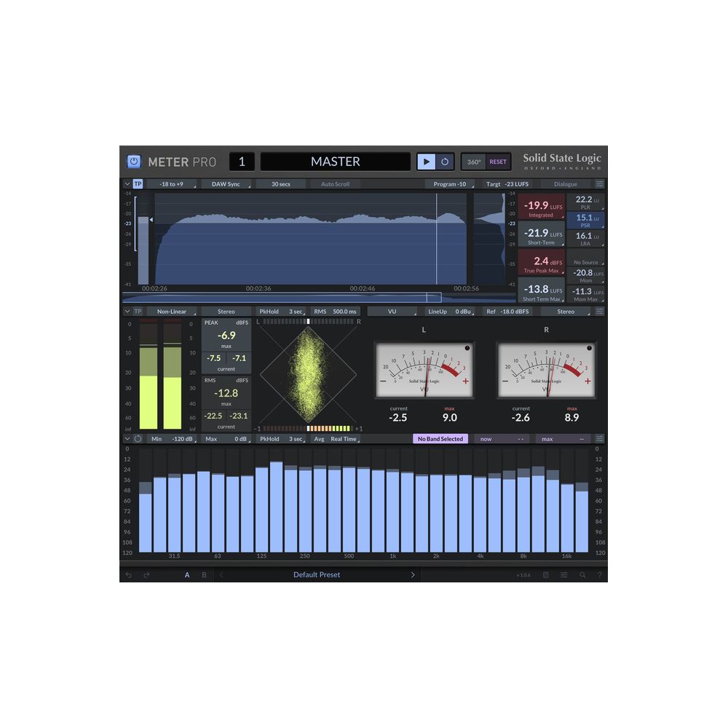Enable the TP toggle in loudness header

point(138,183)
